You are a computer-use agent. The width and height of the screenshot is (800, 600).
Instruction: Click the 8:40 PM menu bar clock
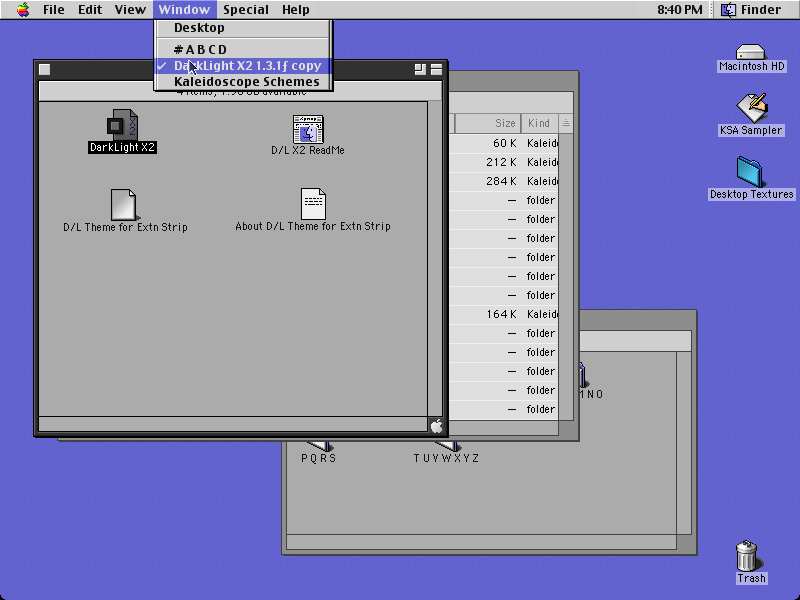[x=680, y=10]
